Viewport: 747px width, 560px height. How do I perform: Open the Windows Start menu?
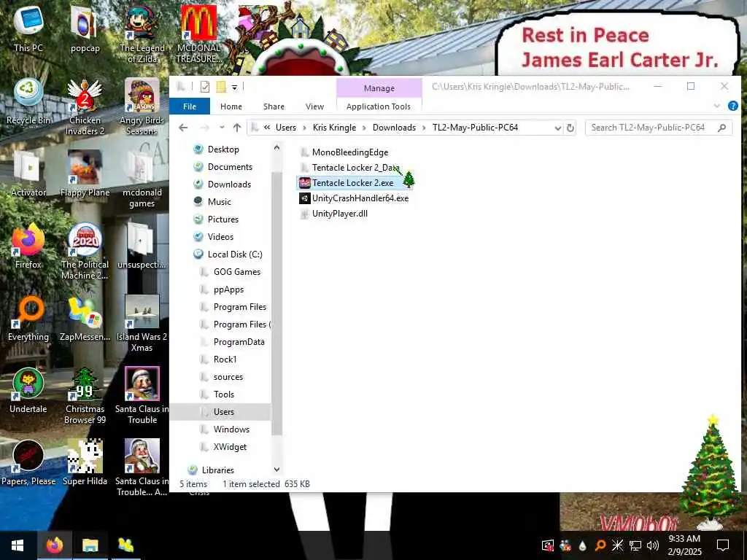[x=18, y=545]
